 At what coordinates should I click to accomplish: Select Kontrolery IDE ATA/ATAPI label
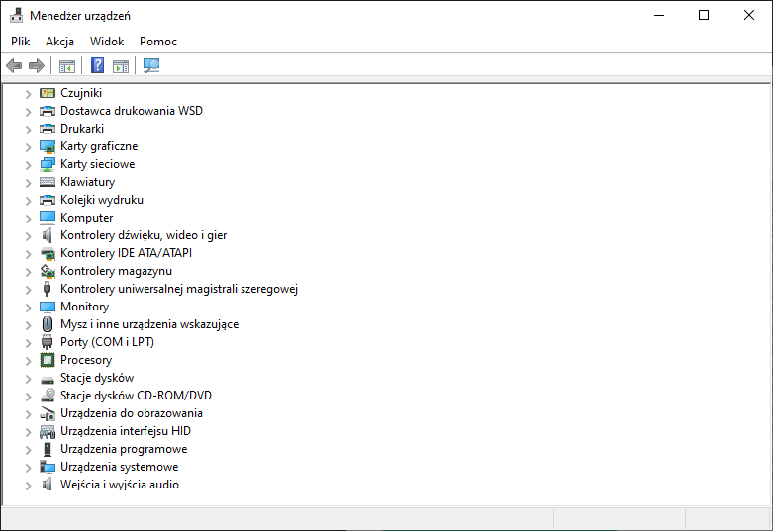(x=126, y=253)
